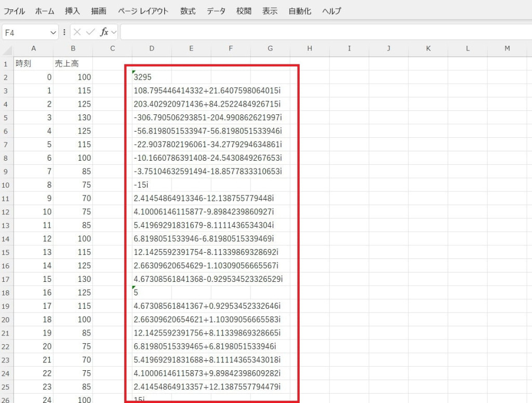Click inside the formula bar input
532x403 pixels.
(x=322, y=32)
